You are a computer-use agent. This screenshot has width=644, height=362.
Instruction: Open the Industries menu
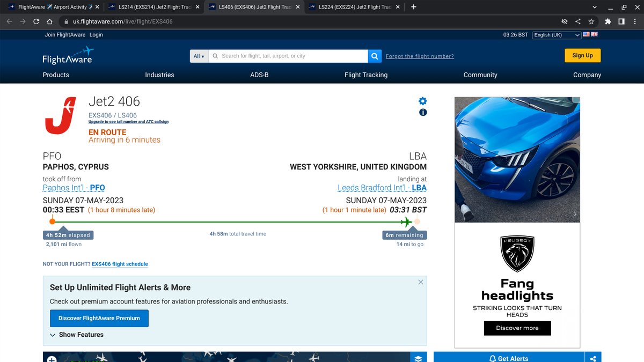159,75
